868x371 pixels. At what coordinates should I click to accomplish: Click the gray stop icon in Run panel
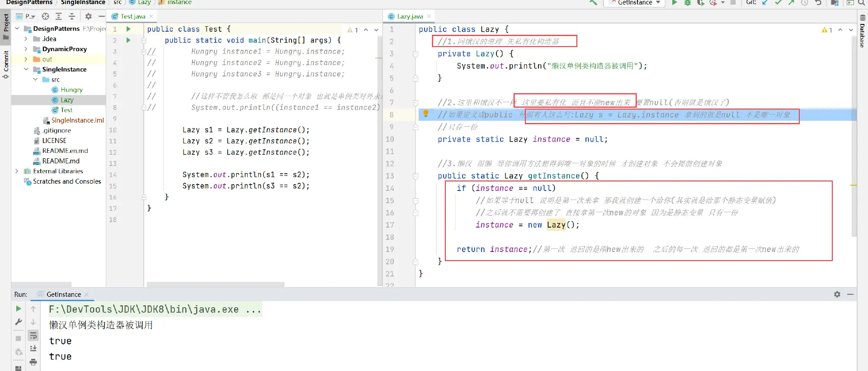[x=19, y=338]
